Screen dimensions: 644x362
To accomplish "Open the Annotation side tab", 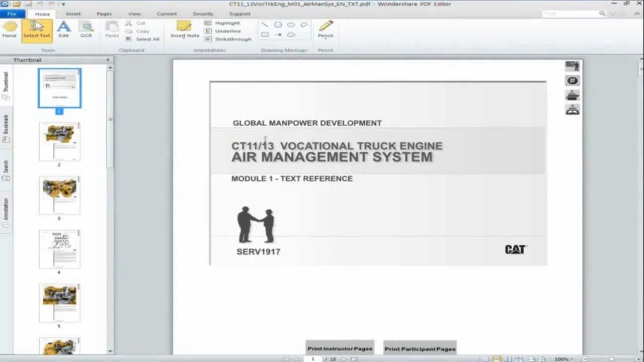I will click(x=6, y=213).
